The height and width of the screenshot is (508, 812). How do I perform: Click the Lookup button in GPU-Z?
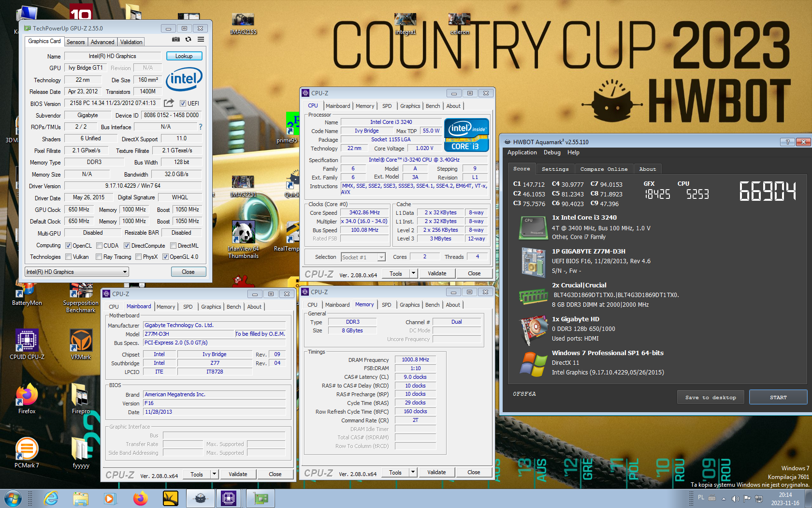point(184,56)
